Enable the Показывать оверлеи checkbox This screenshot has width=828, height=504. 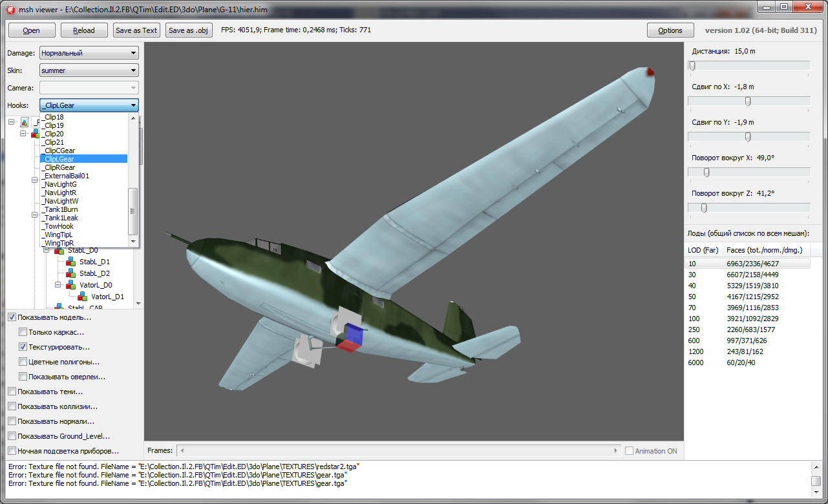click(x=23, y=377)
